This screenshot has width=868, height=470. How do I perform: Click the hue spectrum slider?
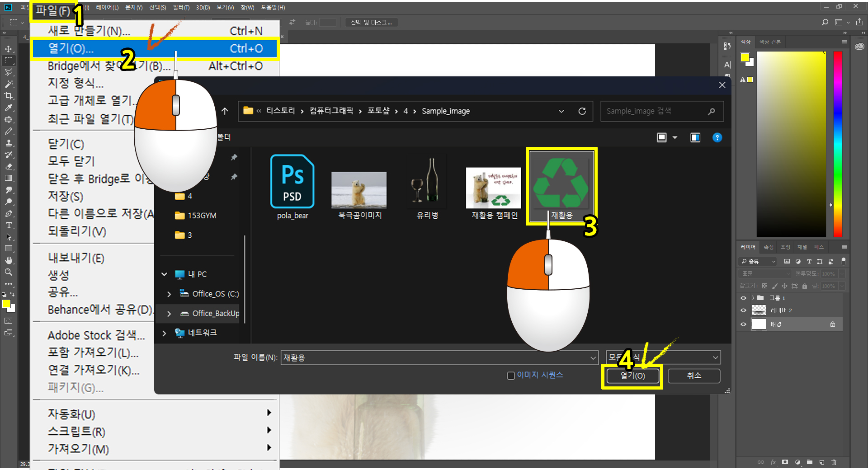[838, 144]
